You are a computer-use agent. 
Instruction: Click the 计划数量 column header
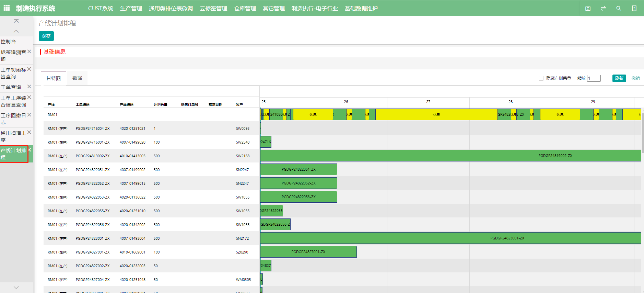click(x=161, y=104)
